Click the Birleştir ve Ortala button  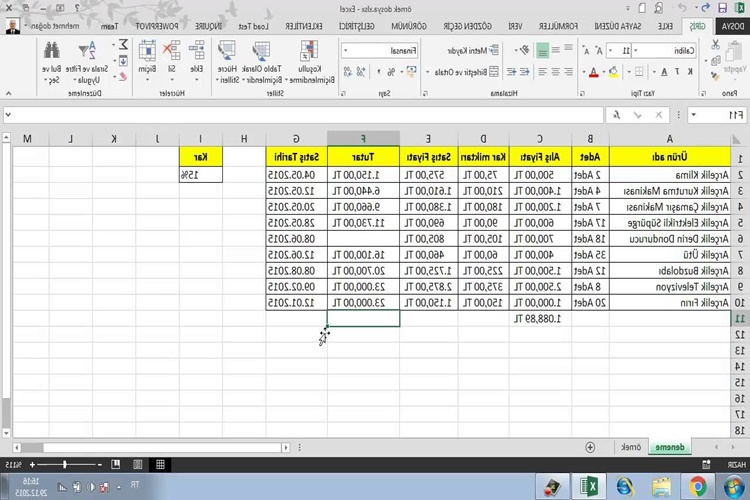[x=466, y=72]
